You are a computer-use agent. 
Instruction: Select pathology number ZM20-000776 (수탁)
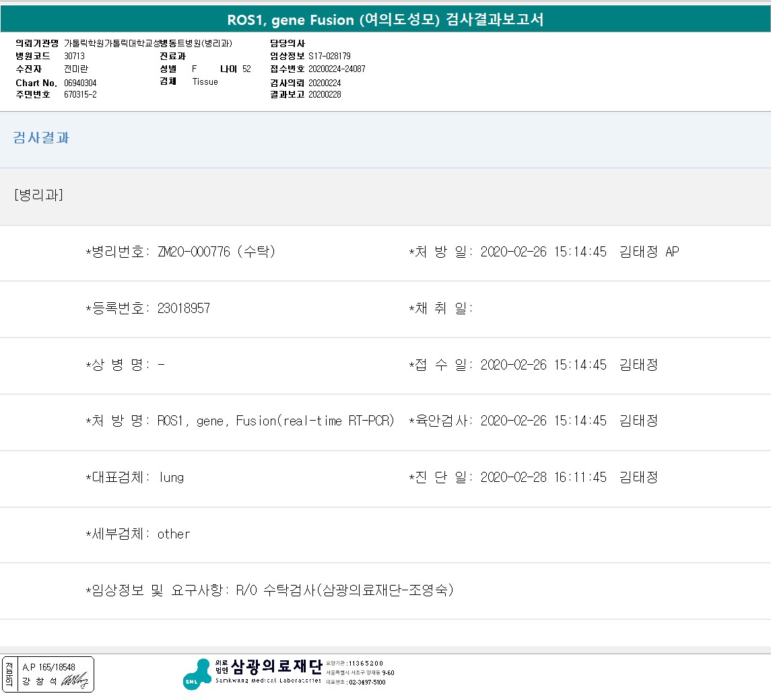tap(216, 252)
